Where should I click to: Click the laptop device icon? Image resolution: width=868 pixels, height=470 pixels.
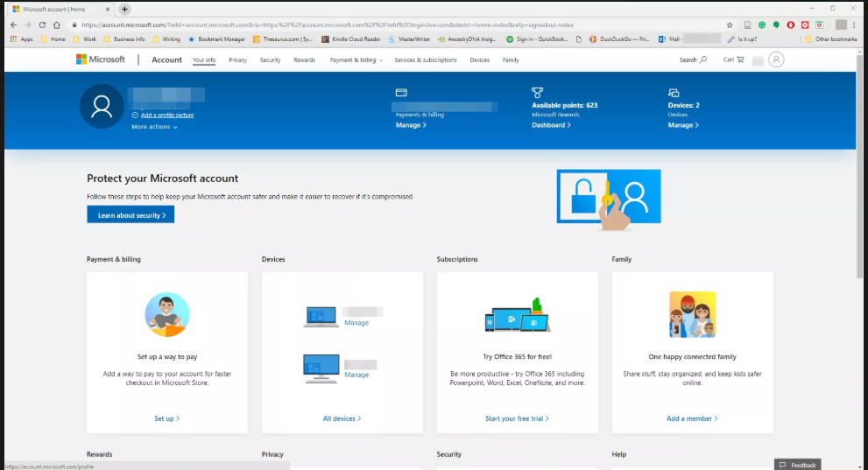321,317
